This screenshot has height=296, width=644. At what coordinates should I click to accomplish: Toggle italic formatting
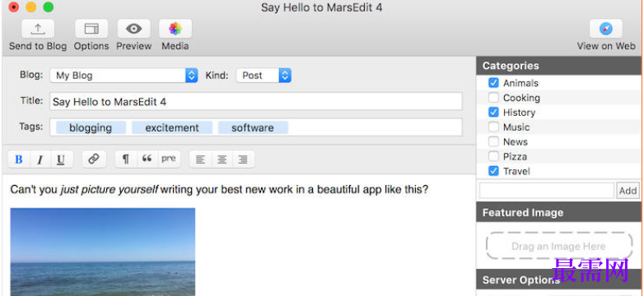40,160
